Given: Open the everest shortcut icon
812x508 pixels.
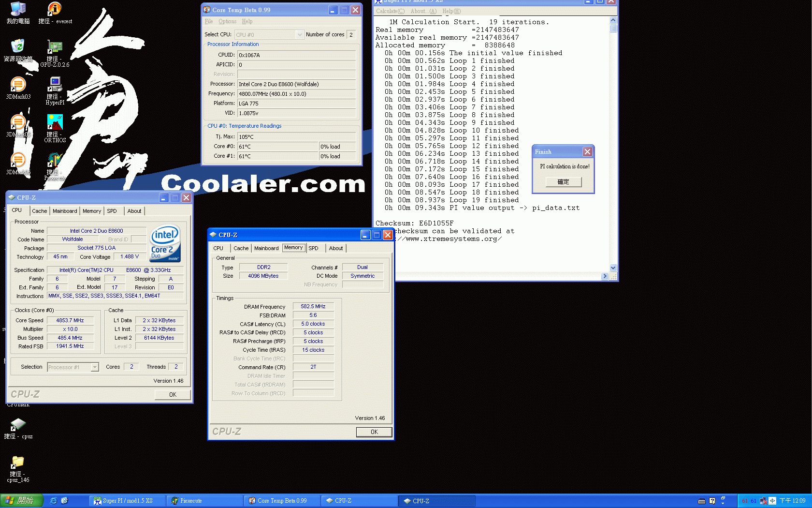Looking at the screenshot, I should pos(55,10).
